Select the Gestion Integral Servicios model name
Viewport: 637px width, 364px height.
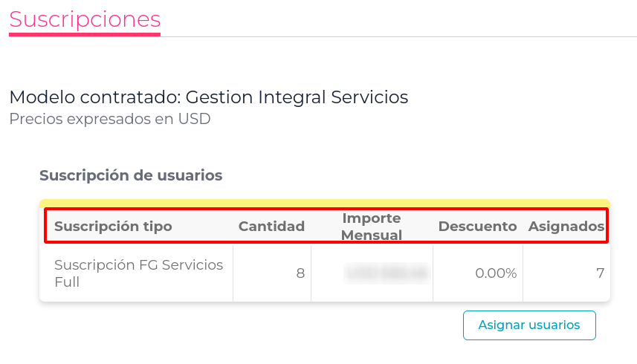[297, 97]
